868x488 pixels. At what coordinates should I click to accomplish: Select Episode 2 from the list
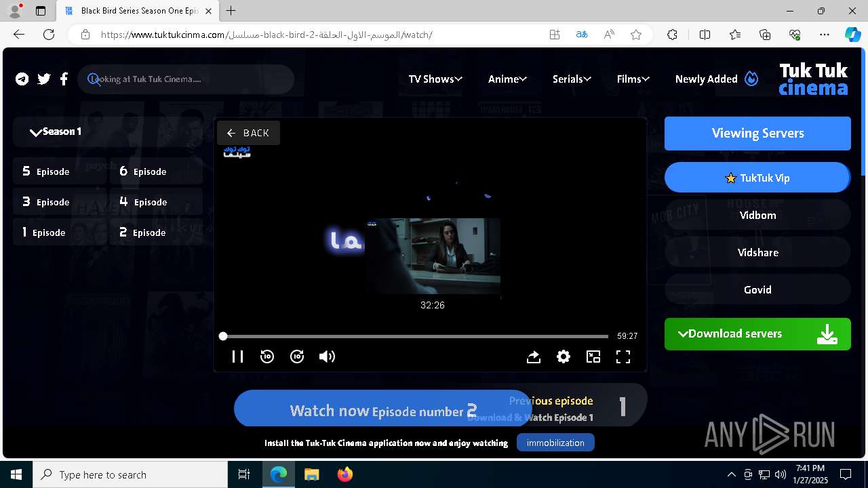[x=156, y=232]
